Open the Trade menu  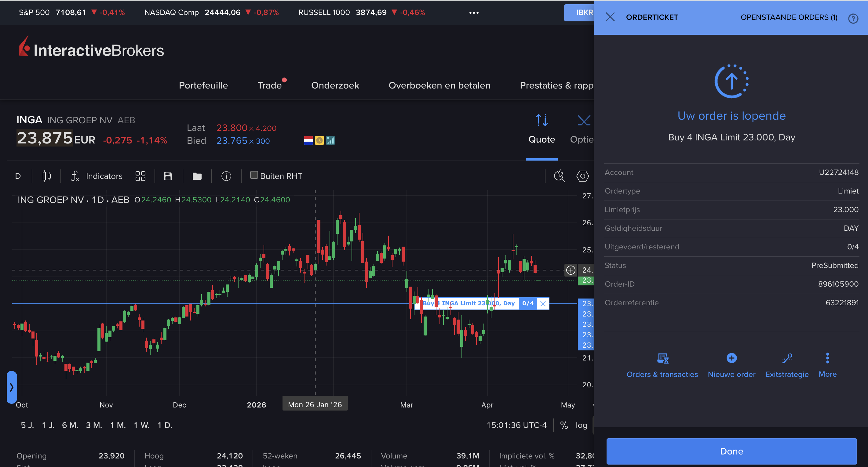pyautogui.click(x=269, y=85)
